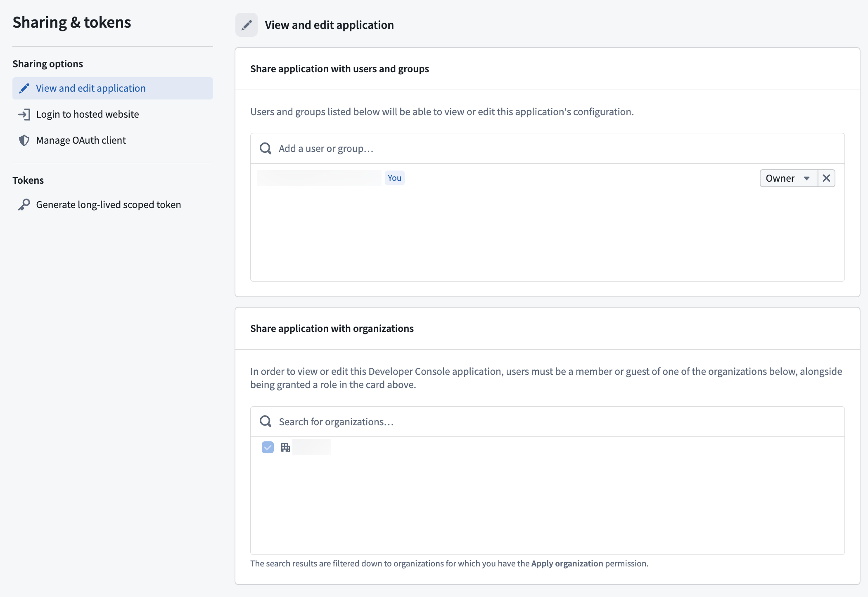Select Login to hosted website sharing option
The width and height of the screenshot is (868, 597).
tap(87, 114)
